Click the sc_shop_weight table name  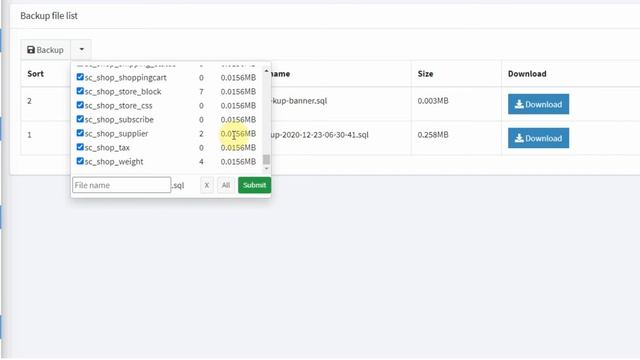[114, 162]
